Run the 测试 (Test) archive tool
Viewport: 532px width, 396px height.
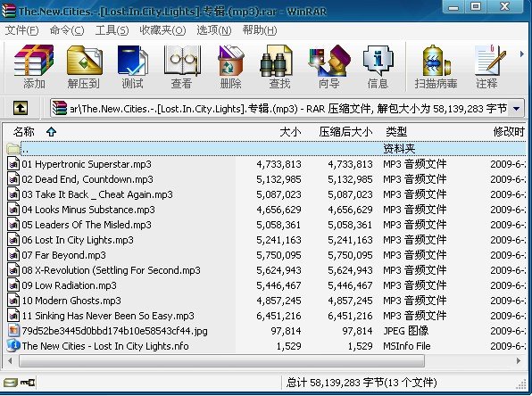pos(133,67)
